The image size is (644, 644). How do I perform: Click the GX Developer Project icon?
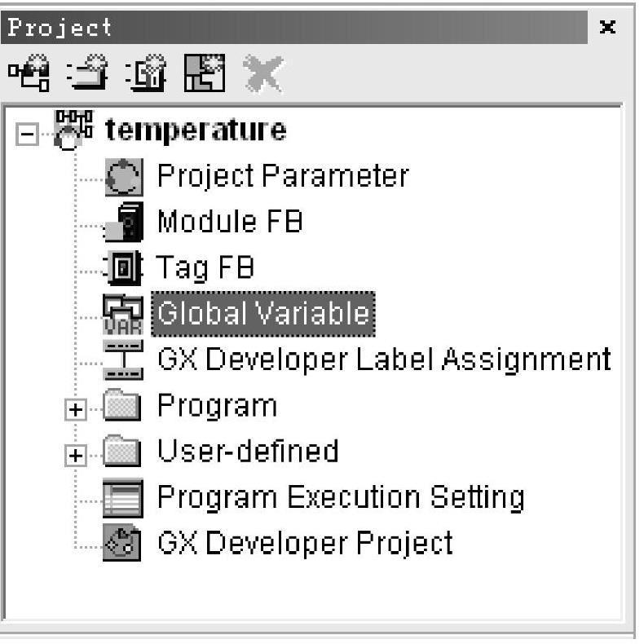[x=122, y=543]
